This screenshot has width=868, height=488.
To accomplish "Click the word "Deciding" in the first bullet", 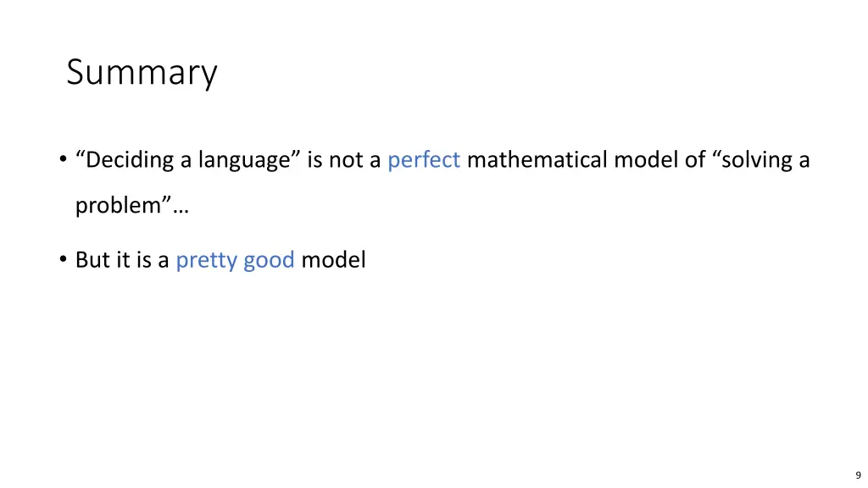I will (129, 159).
